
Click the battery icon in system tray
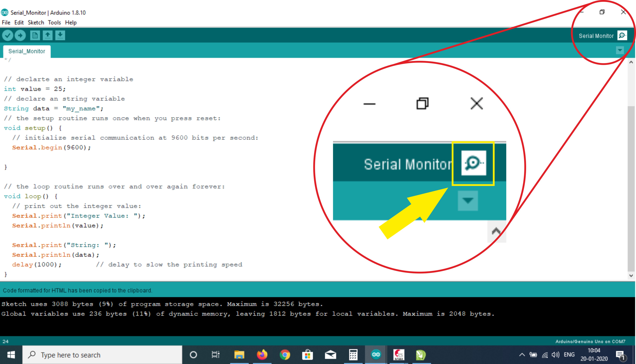click(x=533, y=355)
